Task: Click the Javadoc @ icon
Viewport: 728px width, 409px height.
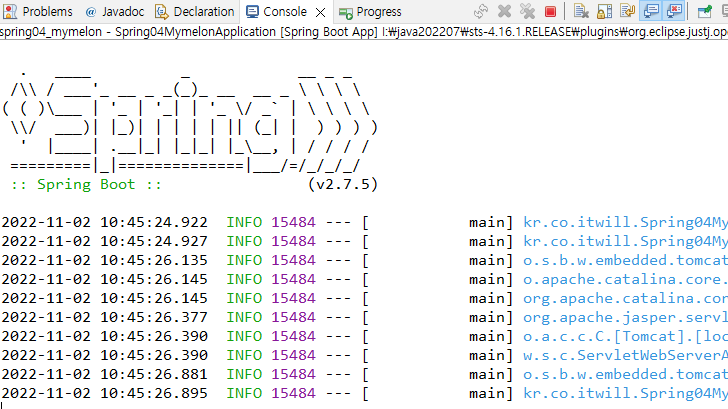Action: click(x=91, y=12)
